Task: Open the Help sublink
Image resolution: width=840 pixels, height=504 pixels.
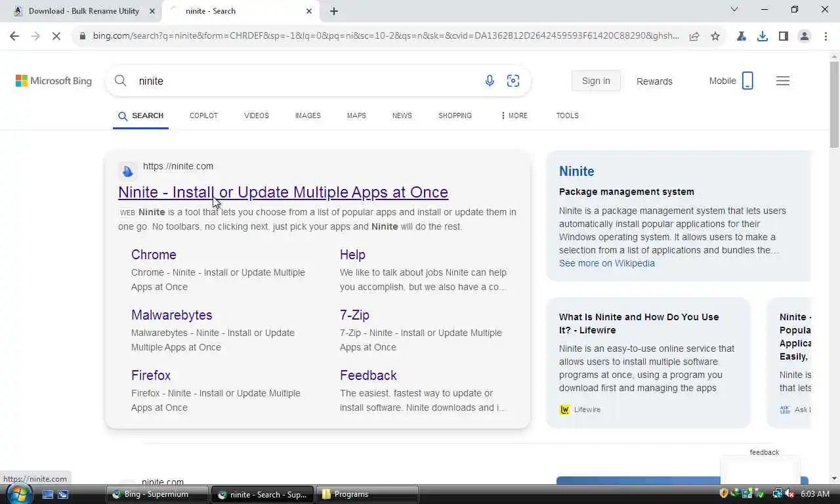Action: [352, 255]
